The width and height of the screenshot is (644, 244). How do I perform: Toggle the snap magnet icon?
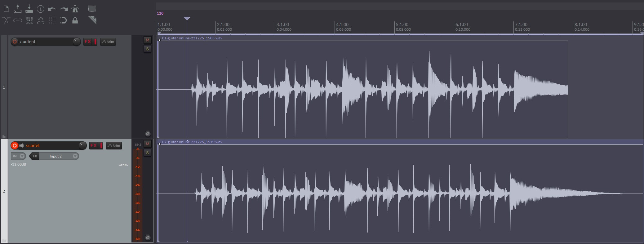click(x=64, y=20)
